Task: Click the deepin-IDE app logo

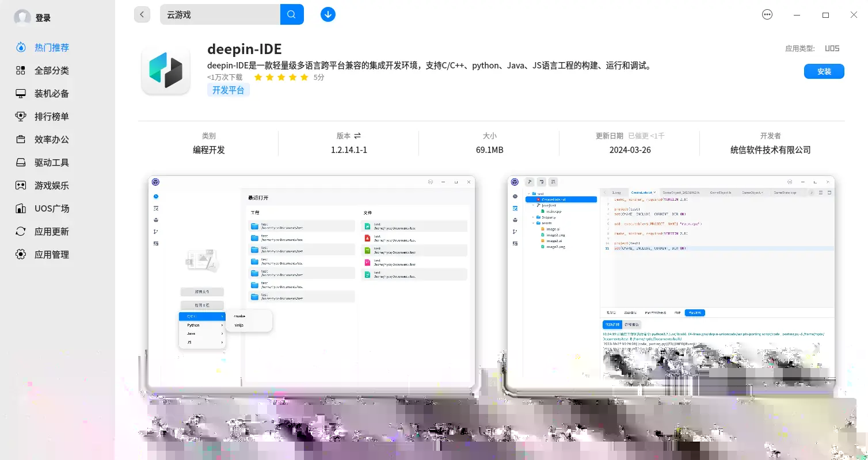Action: pos(166,70)
